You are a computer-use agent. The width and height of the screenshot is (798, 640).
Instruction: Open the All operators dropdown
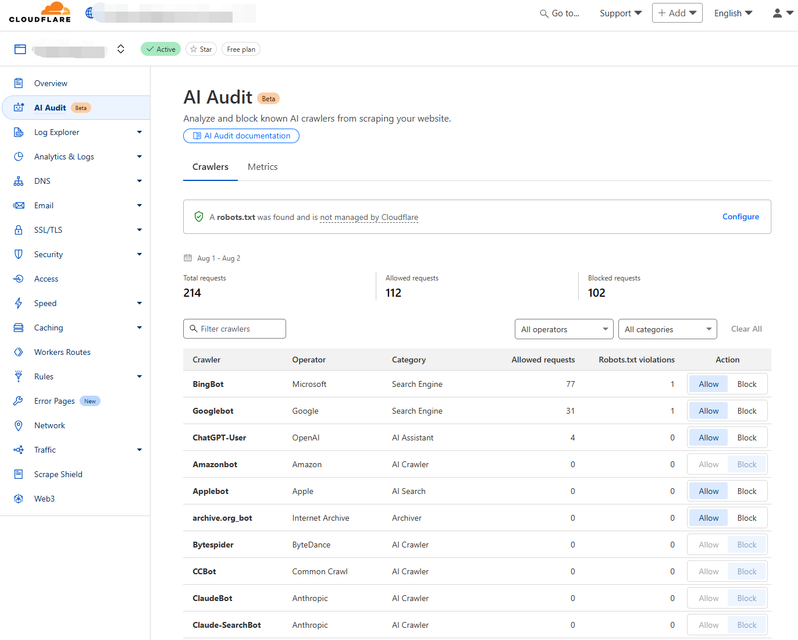pos(564,329)
